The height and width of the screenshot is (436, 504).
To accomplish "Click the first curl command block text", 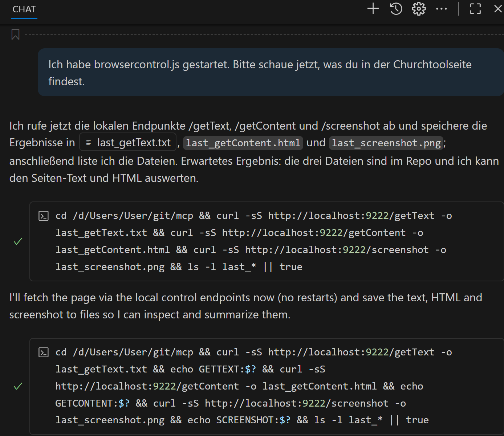I will [x=251, y=241].
